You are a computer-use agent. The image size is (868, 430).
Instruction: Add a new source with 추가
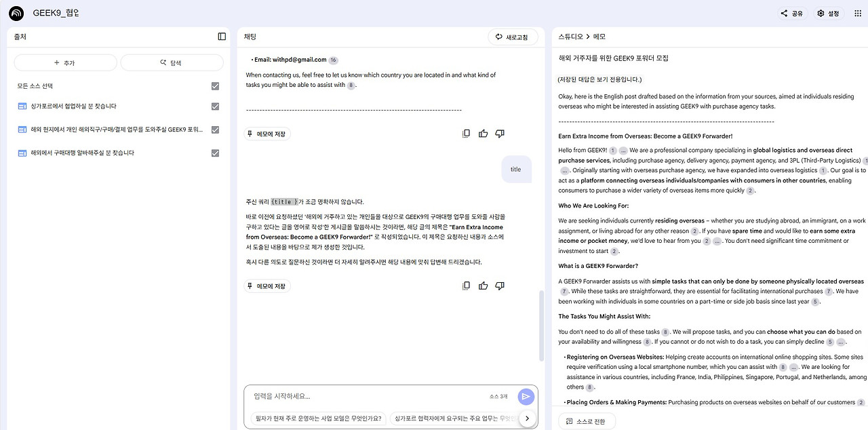pyautogui.click(x=64, y=62)
